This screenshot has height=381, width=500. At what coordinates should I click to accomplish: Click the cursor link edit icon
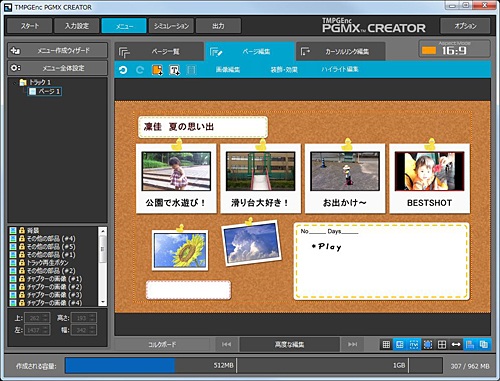[x=305, y=52]
